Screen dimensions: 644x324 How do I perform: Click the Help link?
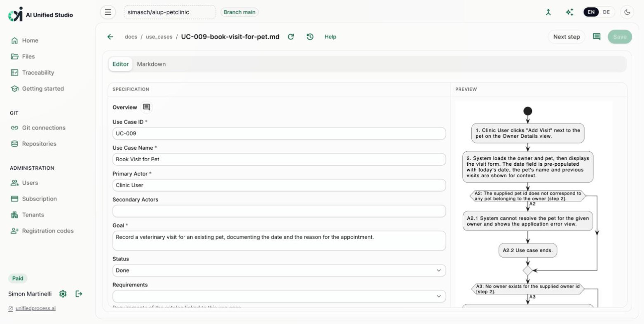point(330,37)
